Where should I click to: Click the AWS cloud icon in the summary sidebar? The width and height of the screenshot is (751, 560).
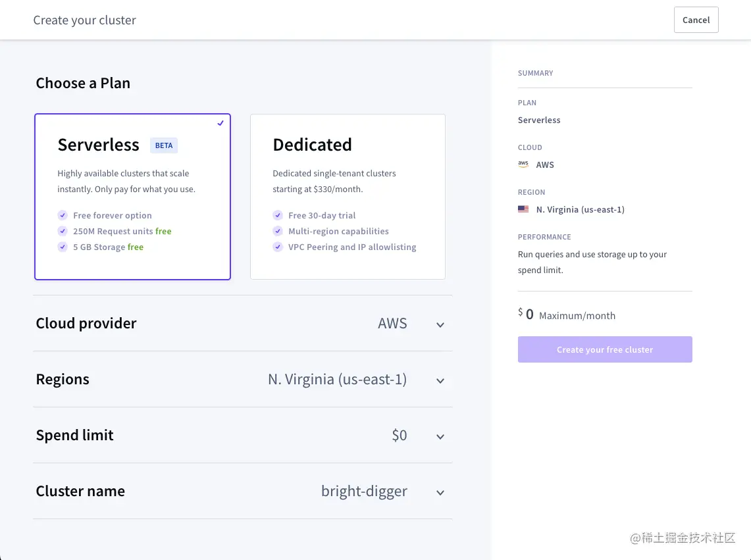[523, 165]
